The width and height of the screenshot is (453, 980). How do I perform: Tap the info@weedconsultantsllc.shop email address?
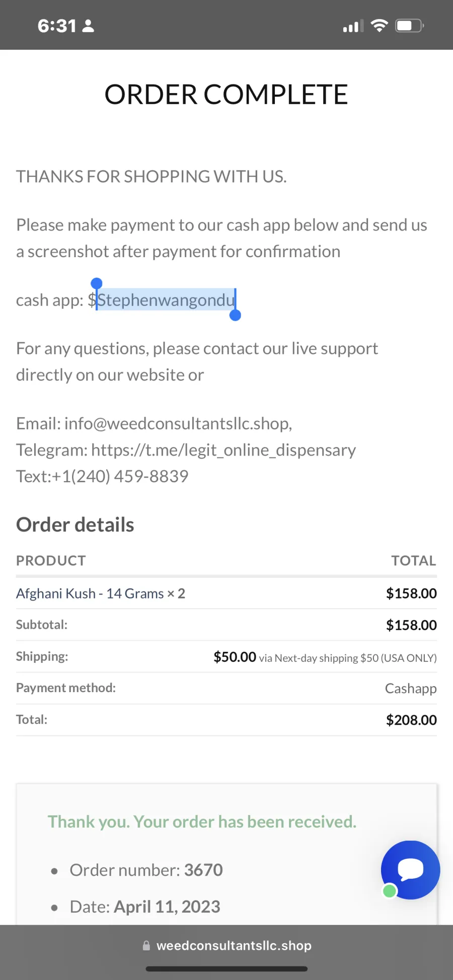tap(178, 423)
